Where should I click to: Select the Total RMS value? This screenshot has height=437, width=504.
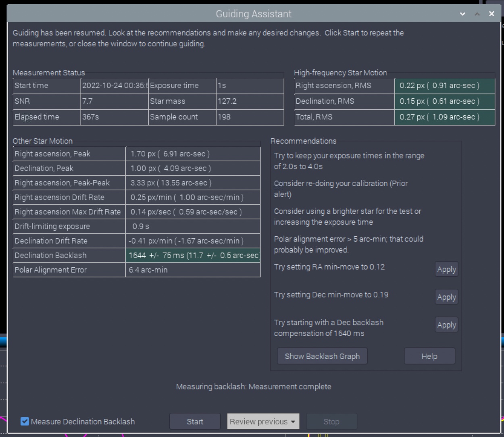(445, 117)
